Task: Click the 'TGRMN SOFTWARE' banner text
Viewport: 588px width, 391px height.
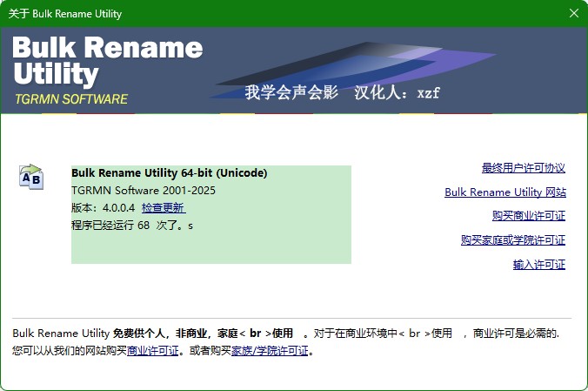Action: [x=71, y=99]
